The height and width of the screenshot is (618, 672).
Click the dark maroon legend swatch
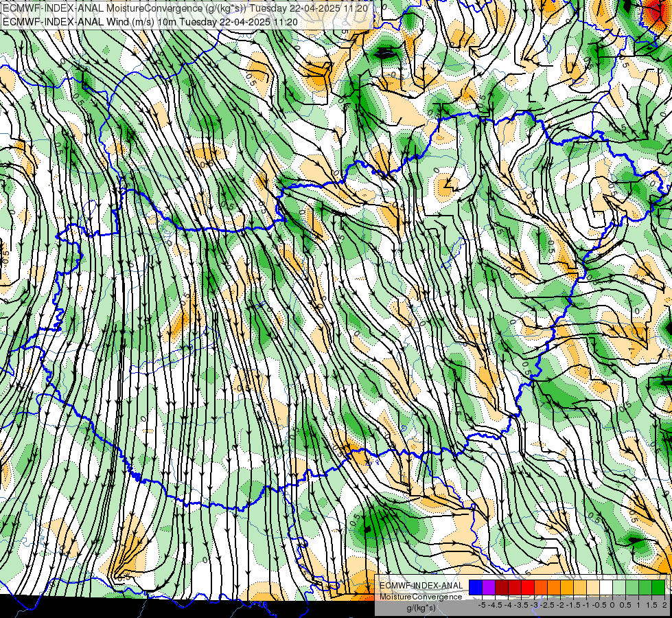[x=502, y=588]
